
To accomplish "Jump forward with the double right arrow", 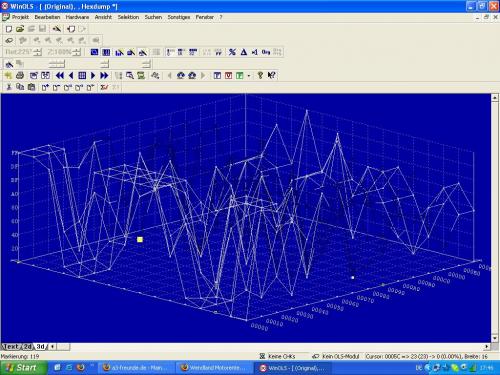I will (x=104, y=76).
